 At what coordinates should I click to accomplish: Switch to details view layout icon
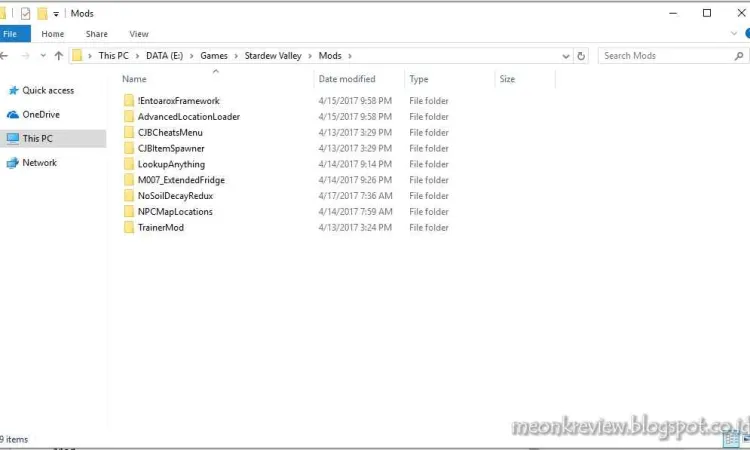point(730,439)
